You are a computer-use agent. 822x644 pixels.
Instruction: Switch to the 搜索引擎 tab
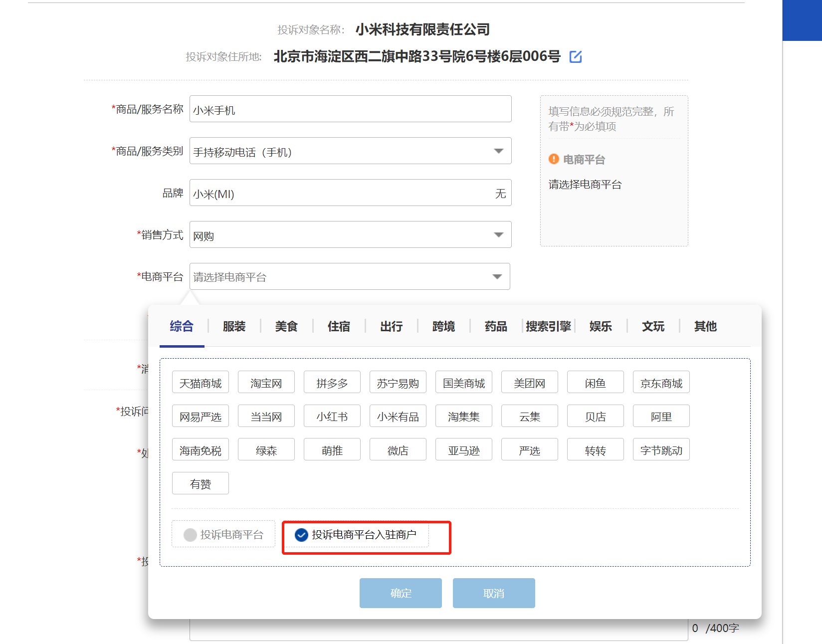pos(548,326)
